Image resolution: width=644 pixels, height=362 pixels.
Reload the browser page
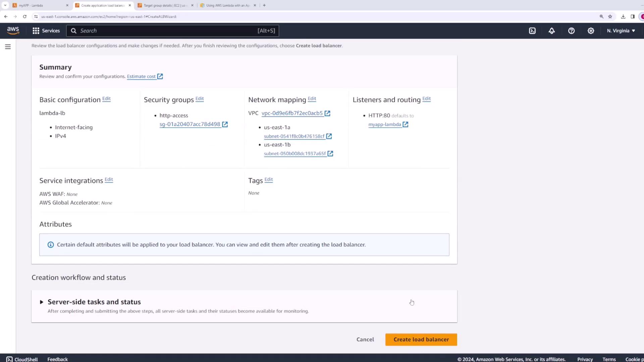point(24,16)
